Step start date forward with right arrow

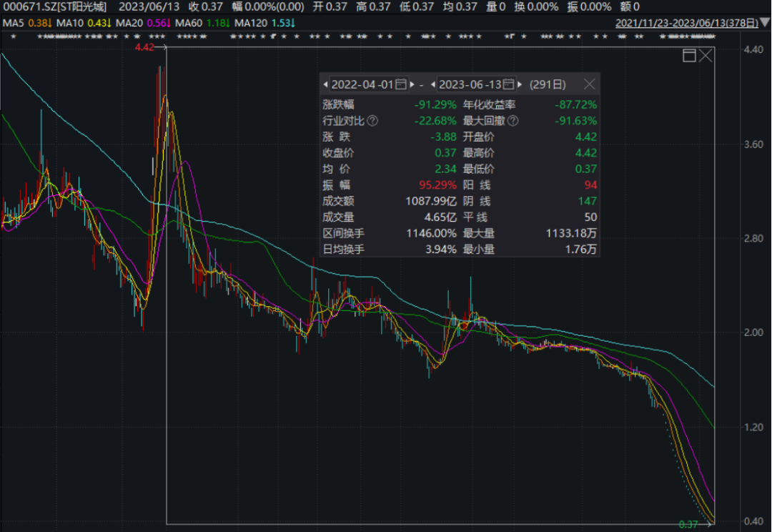[x=412, y=84]
